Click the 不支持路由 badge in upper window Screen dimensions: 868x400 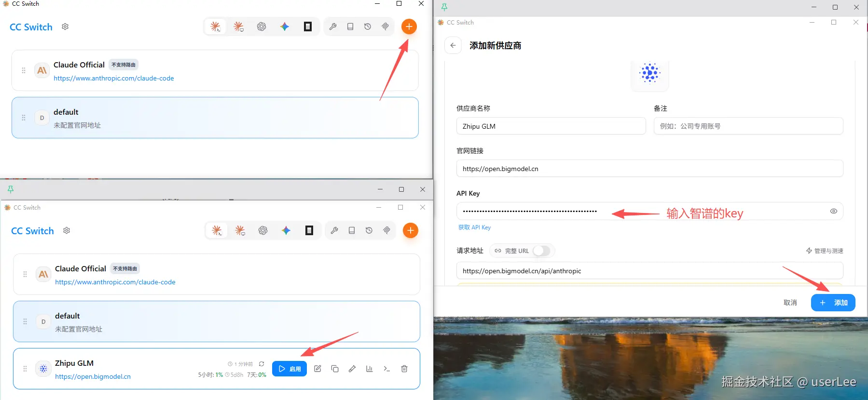(124, 65)
